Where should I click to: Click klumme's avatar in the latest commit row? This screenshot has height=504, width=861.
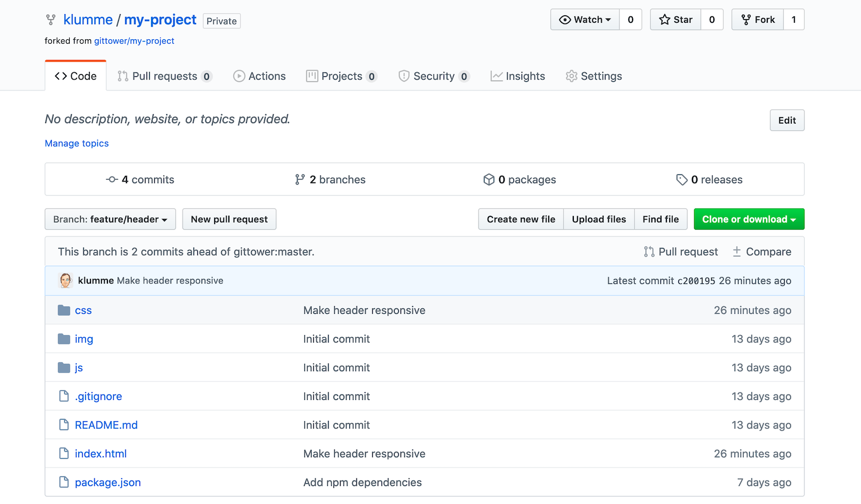[x=66, y=281]
